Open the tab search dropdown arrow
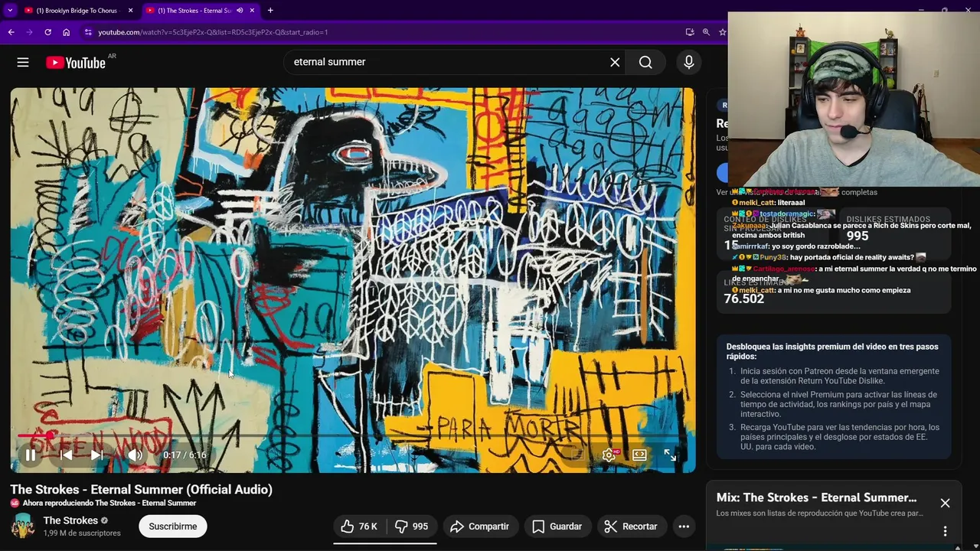Screen dimensions: 980x551 coord(10,11)
